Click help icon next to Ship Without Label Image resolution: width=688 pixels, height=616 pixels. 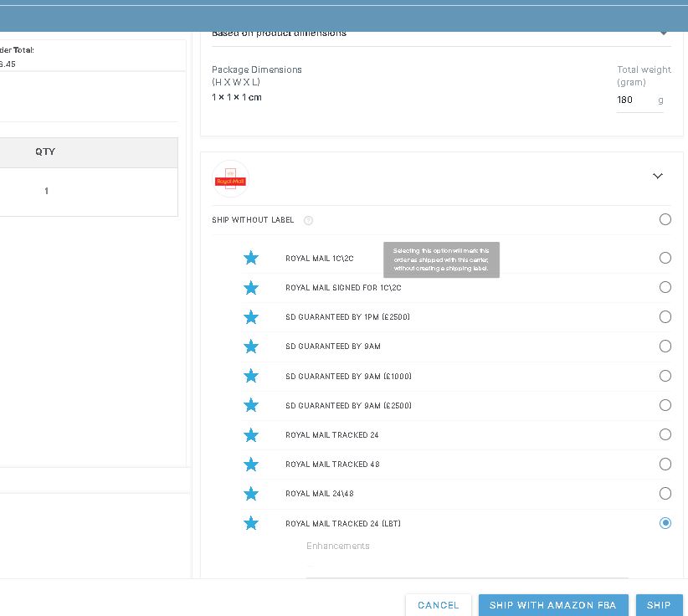(309, 220)
